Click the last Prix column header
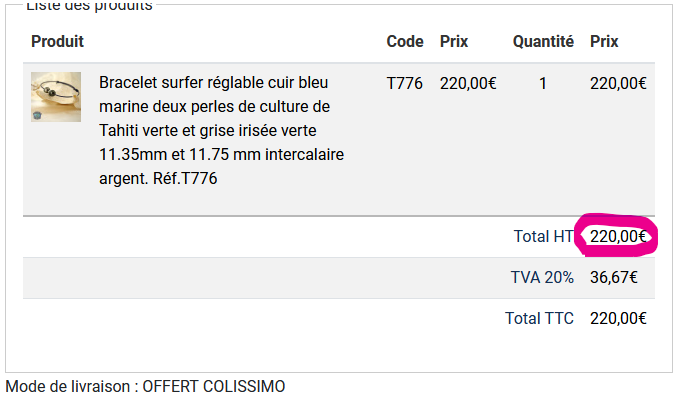This screenshot has height=393, width=693. 604,42
